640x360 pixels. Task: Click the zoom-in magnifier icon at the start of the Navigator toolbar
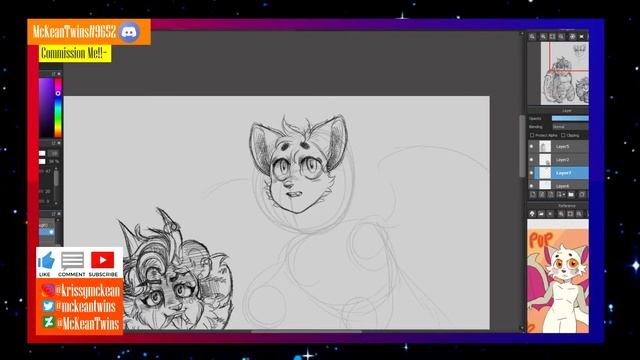coord(532,36)
